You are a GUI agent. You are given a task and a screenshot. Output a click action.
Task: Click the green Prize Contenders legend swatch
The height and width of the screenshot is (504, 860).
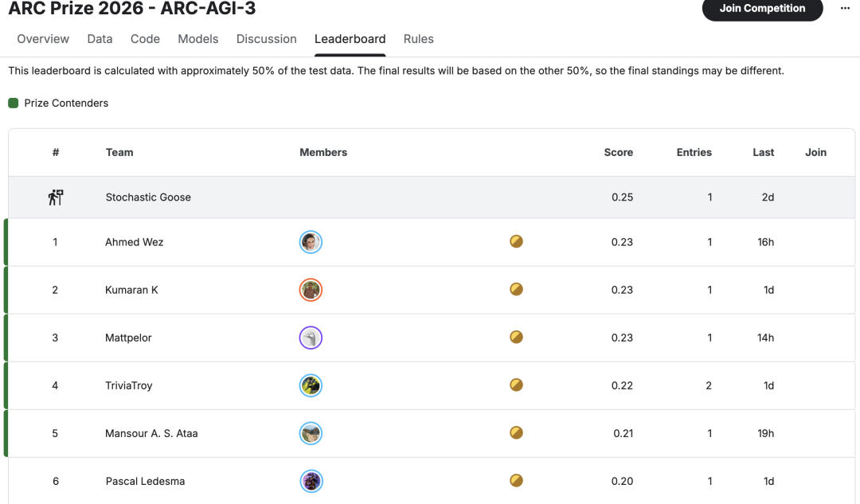pyautogui.click(x=14, y=104)
